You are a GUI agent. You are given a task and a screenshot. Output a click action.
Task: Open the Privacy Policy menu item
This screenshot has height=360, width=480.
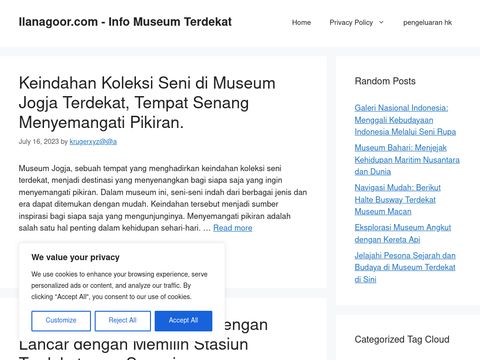[x=351, y=23]
